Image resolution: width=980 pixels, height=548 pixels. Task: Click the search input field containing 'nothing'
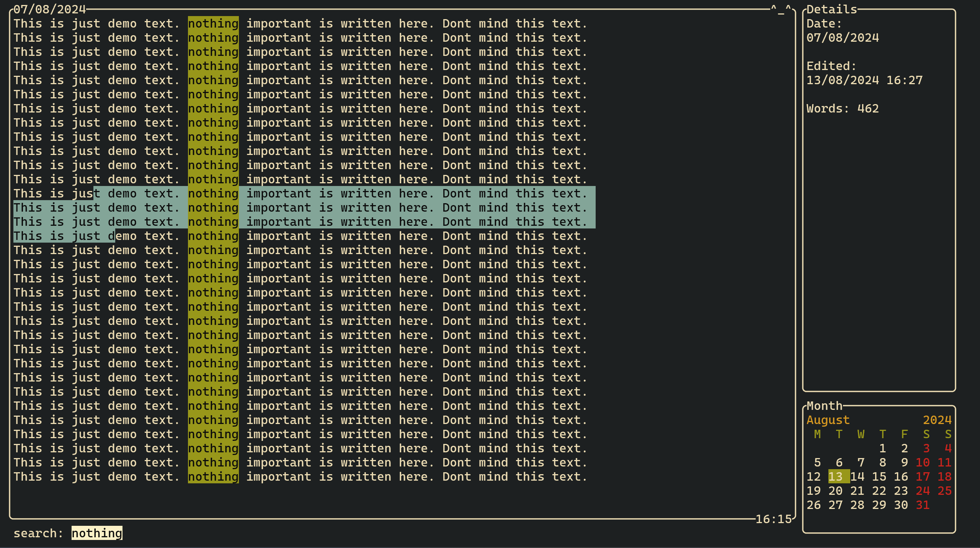[97, 533]
